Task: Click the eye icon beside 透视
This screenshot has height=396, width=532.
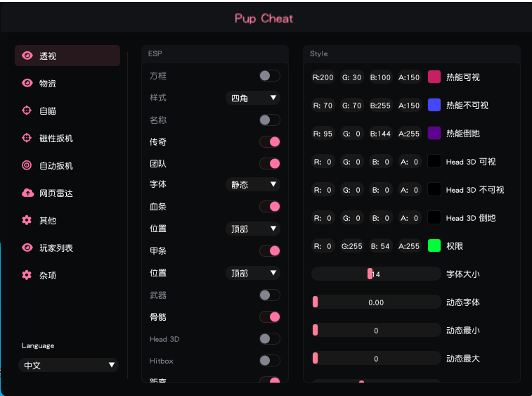Action: point(27,56)
